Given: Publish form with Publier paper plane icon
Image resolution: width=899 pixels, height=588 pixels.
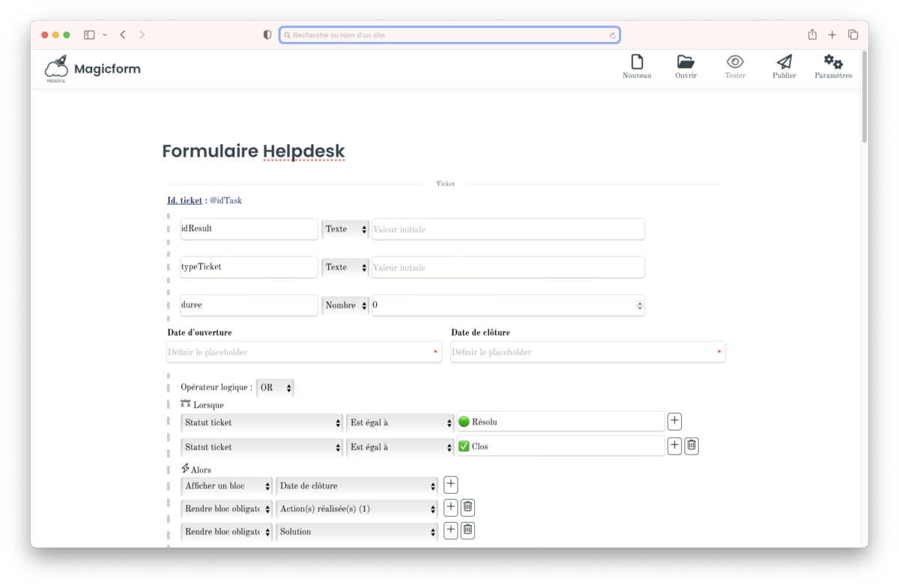Looking at the screenshot, I should point(784,62).
